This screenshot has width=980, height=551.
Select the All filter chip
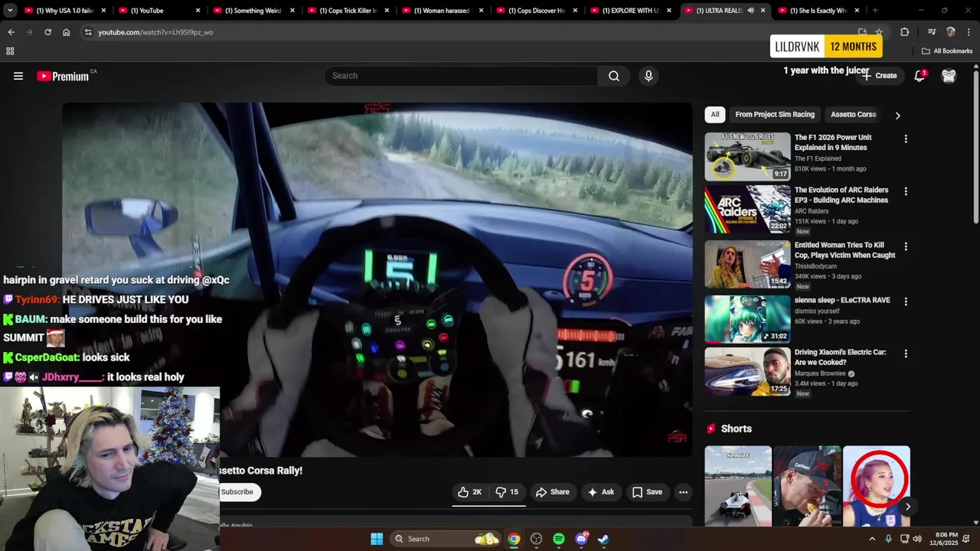715,115
